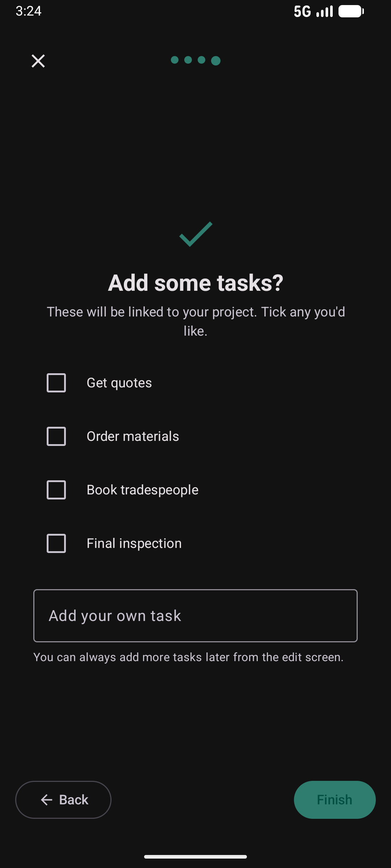Click the X close icon at top left
Screen dimensions: 391x868
(38, 61)
